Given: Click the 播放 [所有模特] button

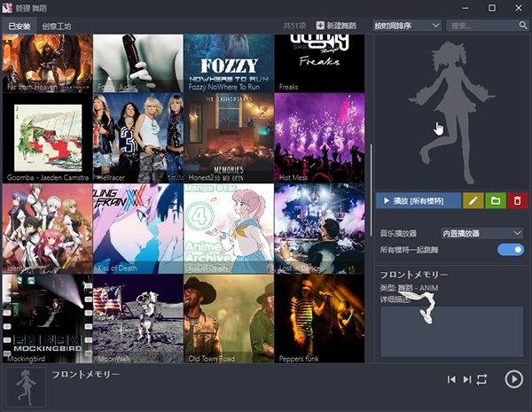Looking at the screenshot, I should tap(418, 201).
